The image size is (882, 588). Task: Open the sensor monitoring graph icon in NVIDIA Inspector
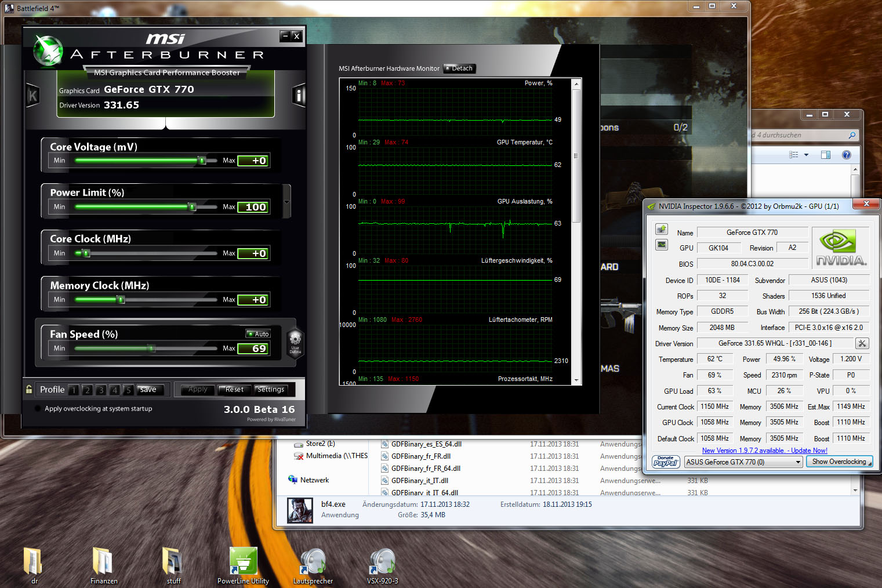coord(662,245)
